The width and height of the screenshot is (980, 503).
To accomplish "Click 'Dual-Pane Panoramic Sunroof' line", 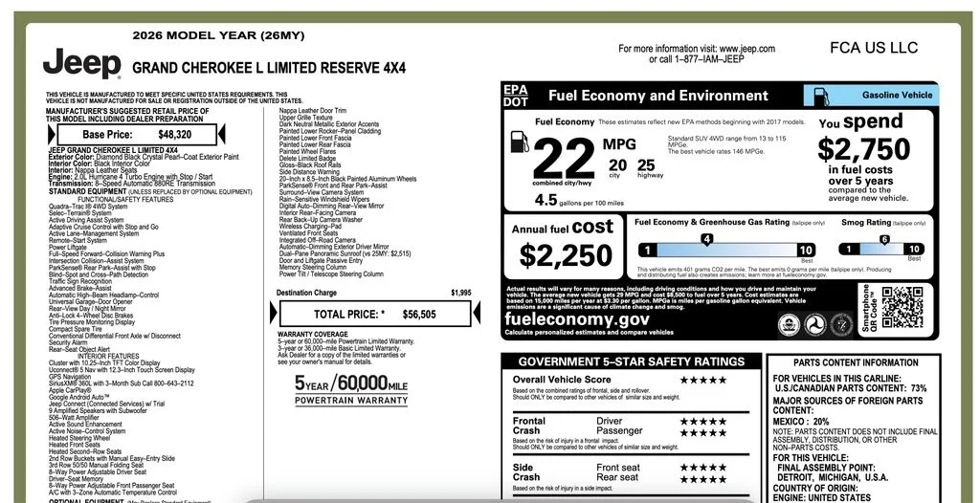I will (x=345, y=253).
